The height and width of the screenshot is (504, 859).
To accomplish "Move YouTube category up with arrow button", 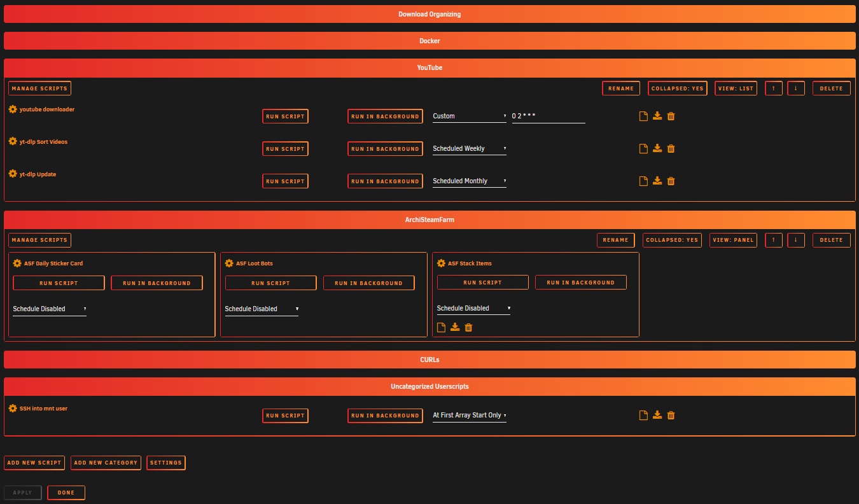I will (774, 88).
